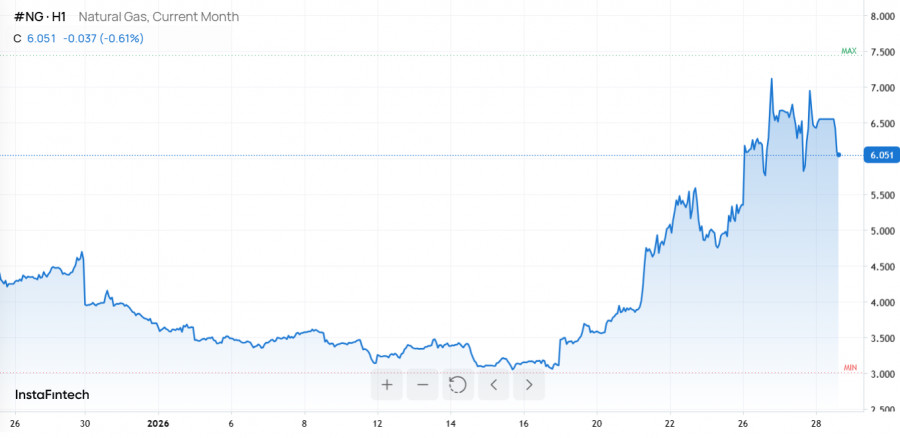Click the 7.000 price scale label

point(881,88)
